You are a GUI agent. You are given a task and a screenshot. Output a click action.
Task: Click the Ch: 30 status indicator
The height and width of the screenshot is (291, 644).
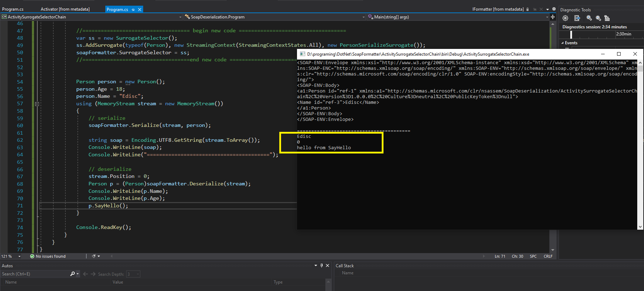tap(517, 256)
